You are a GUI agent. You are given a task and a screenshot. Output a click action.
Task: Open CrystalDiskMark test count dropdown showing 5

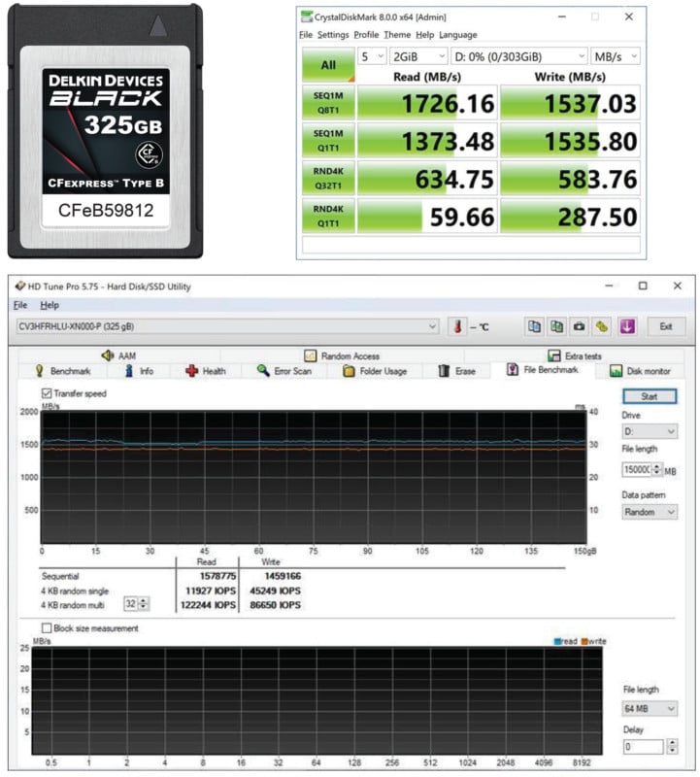click(x=373, y=56)
